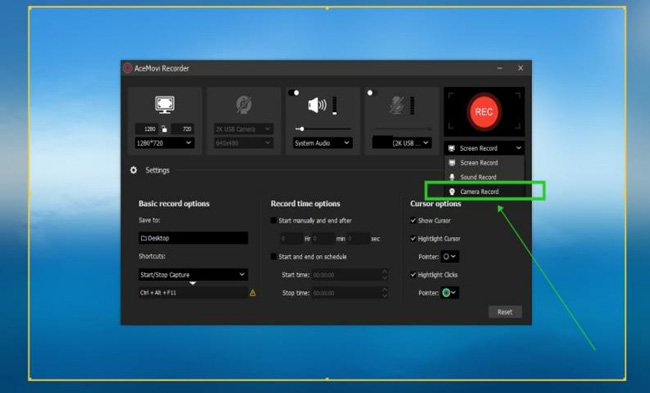The width and height of the screenshot is (650, 393).
Task: Open the Highlight Cursor pointer color dropdown
Action: pyautogui.click(x=449, y=257)
